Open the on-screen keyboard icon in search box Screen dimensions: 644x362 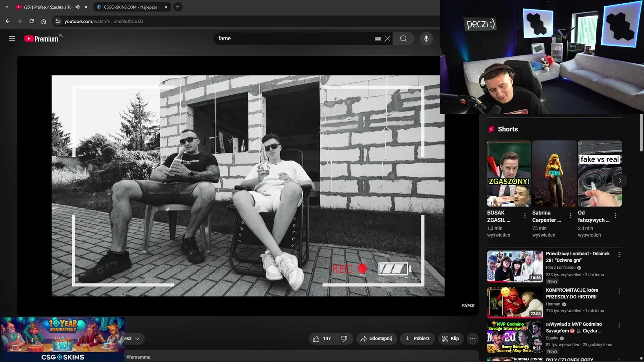click(x=378, y=38)
